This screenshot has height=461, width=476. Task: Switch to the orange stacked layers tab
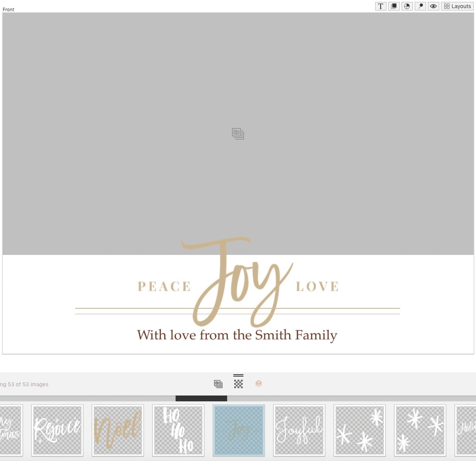pyautogui.click(x=259, y=384)
